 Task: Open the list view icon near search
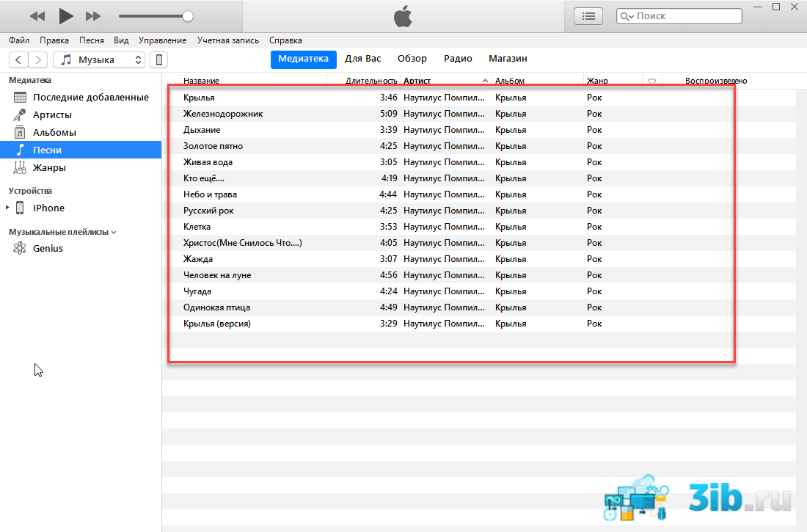(588, 16)
